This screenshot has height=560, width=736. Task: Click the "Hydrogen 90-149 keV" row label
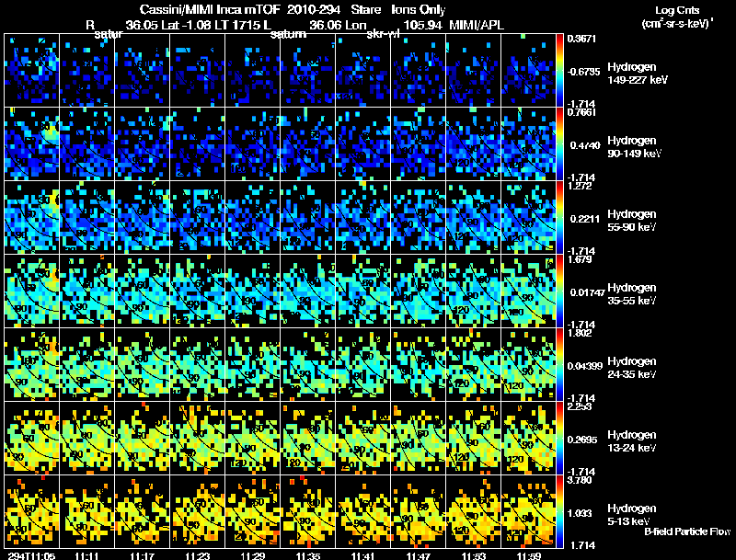634,147
